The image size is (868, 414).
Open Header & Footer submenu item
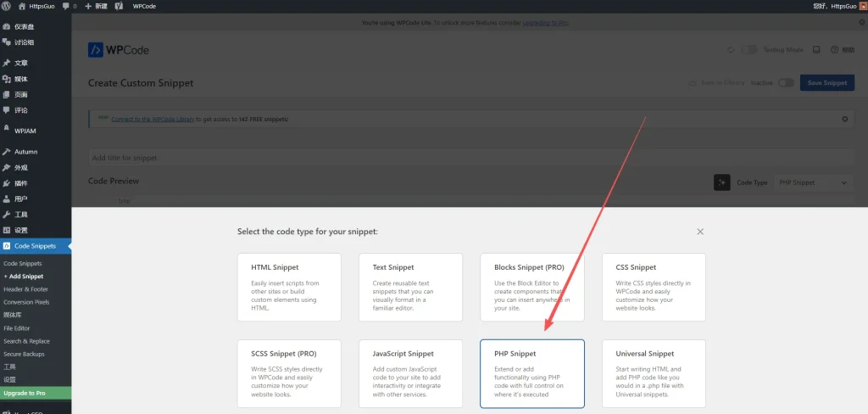coord(25,289)
